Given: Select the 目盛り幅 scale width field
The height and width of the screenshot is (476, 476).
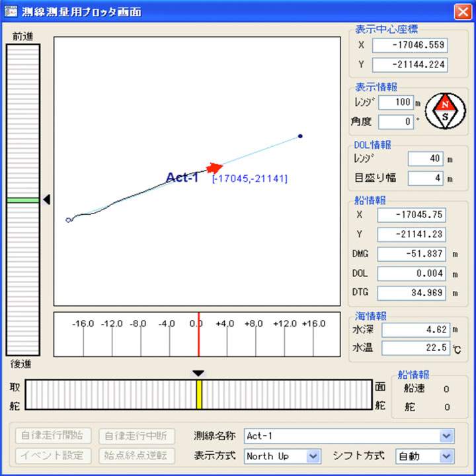Looking at the screenshot, I should click(425, 178).
